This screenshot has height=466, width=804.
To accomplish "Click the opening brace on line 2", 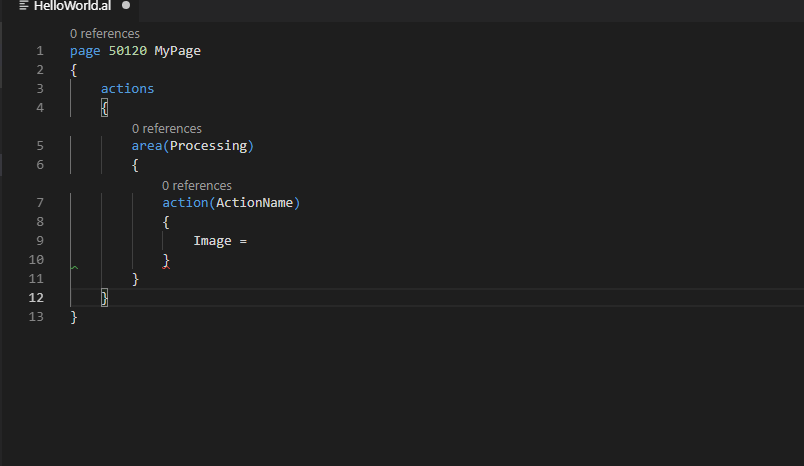I will (x=74, y=70).
